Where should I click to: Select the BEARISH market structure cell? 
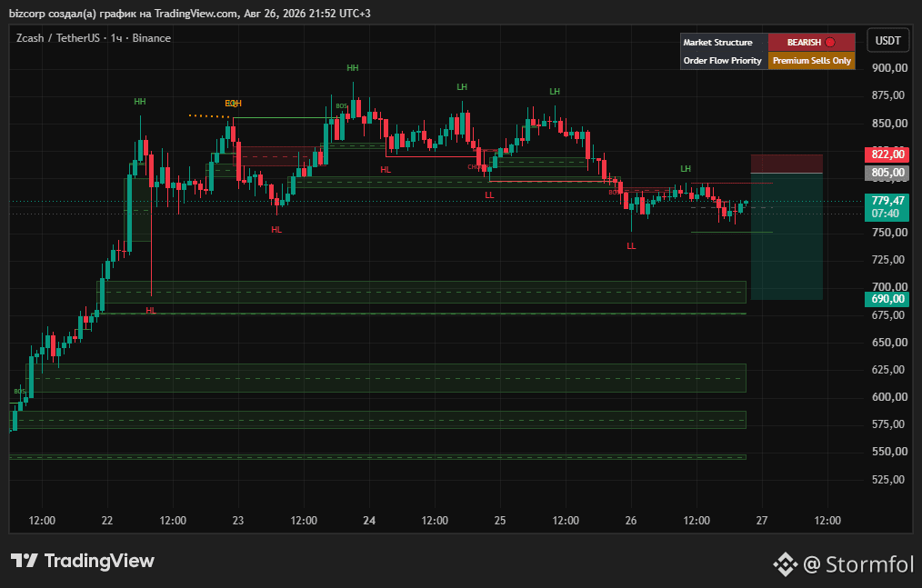(811, 43)
